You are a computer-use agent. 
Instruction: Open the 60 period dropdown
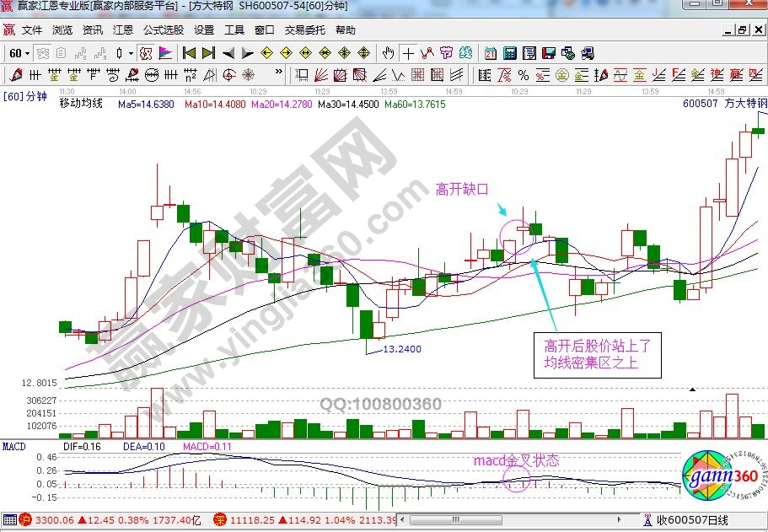pos(19,53)
